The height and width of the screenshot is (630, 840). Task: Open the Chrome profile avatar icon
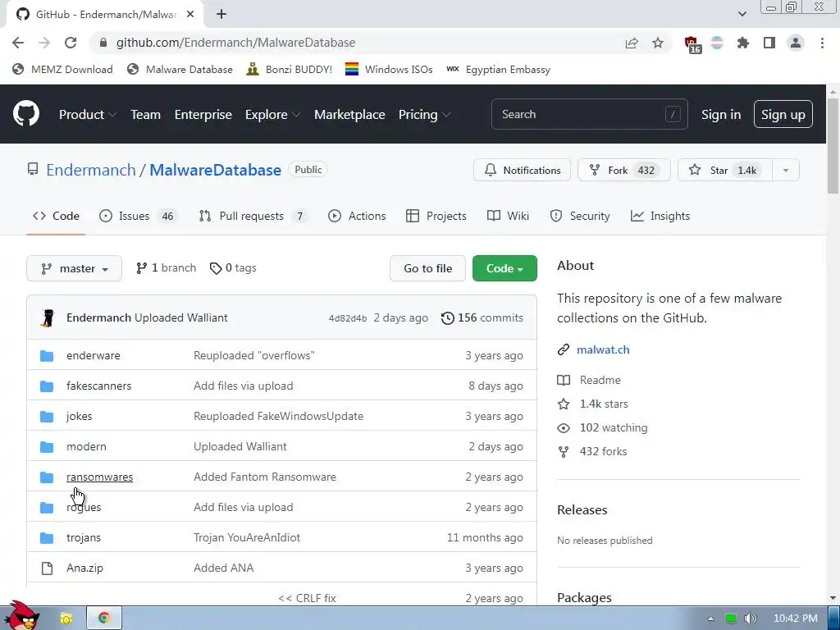point(796,43)
